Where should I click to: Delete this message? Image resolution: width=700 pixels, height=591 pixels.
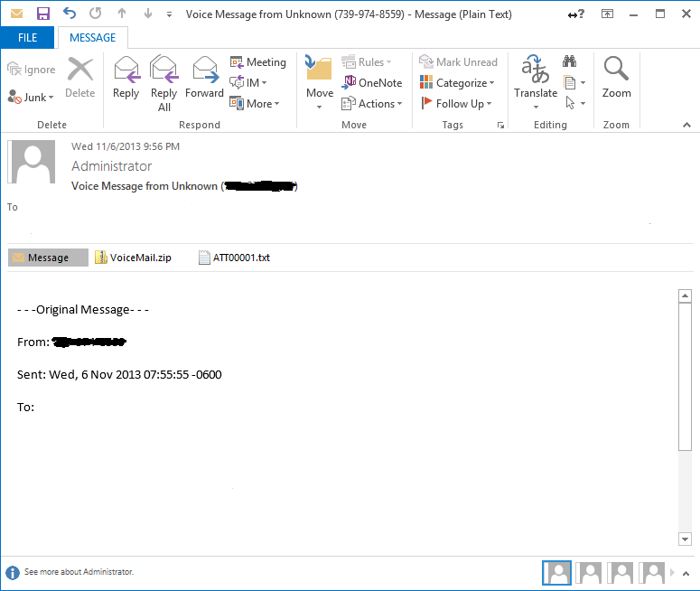[x=80, y=78]
